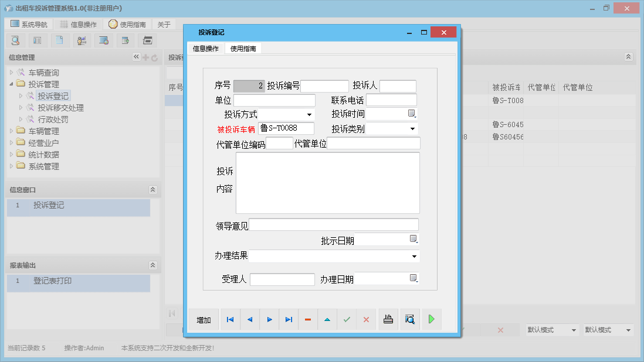Viewport: 644px width, 362px height.
Task: Go to the previous record
Action: (x=249, y=319)
